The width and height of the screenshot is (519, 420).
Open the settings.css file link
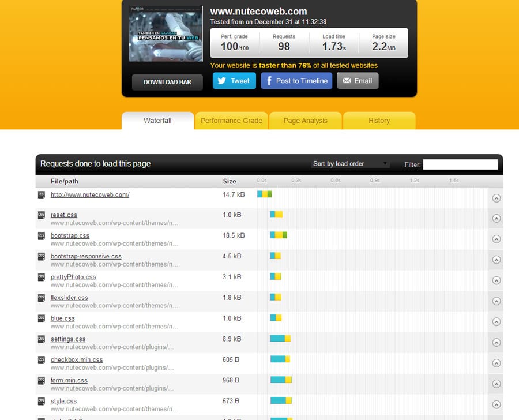(x=68, y=339)
